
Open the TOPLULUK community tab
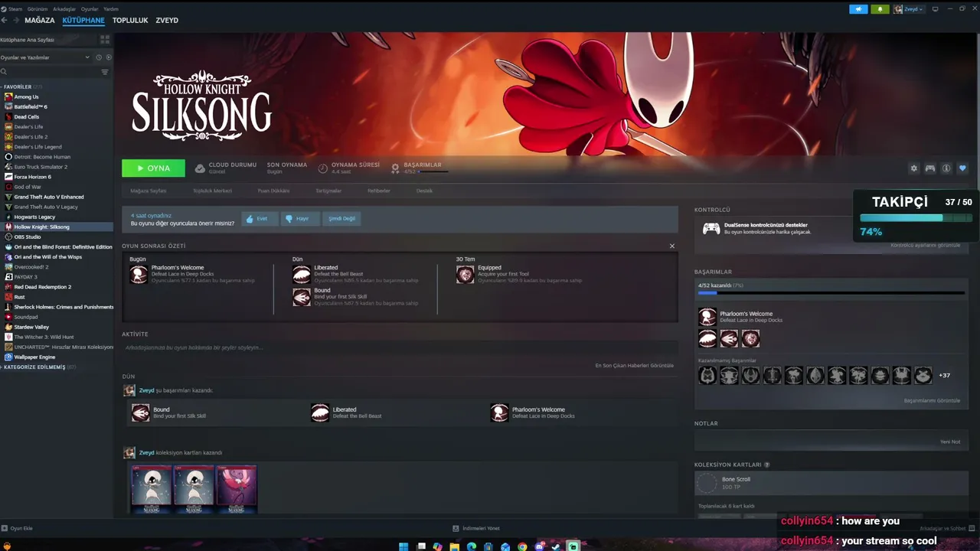pos(130,20)
